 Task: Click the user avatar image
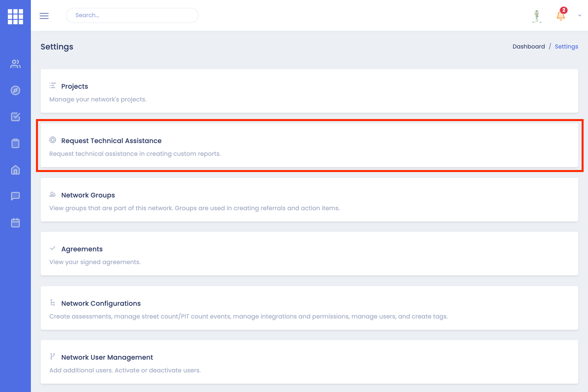coord(537,16)
